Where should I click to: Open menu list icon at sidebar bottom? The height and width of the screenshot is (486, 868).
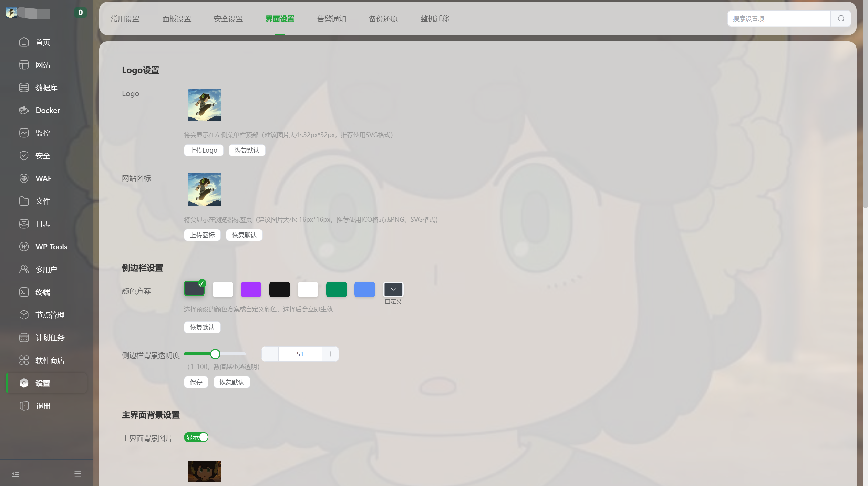pos(77,474)
